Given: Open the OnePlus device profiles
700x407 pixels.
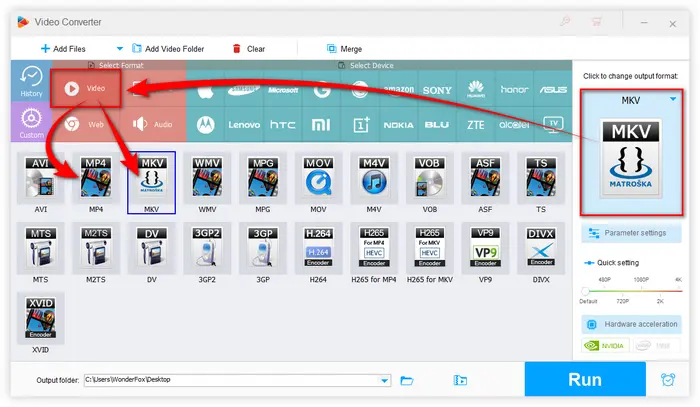Looking at the screenshot, I should click(x=361, y=125).
